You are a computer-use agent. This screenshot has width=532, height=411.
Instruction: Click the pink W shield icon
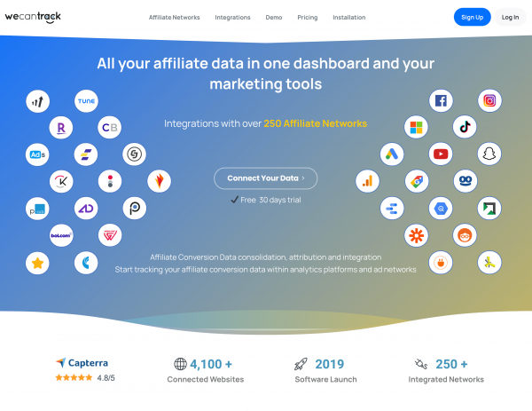110,235
